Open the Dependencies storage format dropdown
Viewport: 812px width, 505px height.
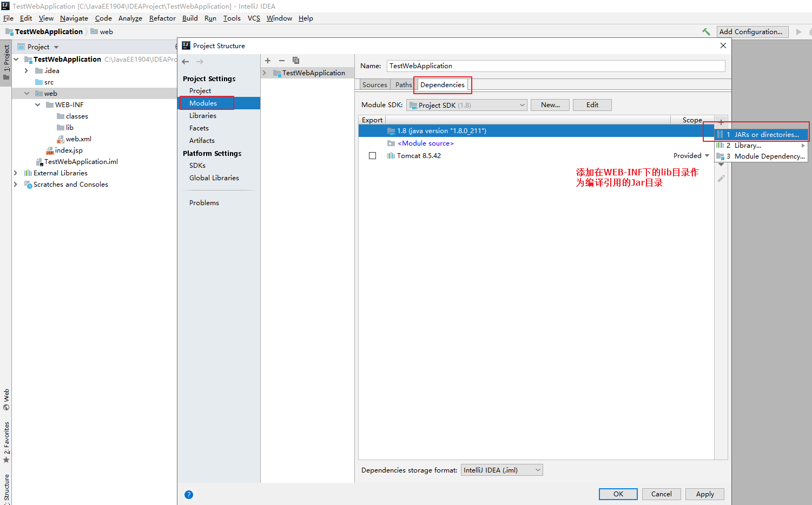(x=502, y=470)
